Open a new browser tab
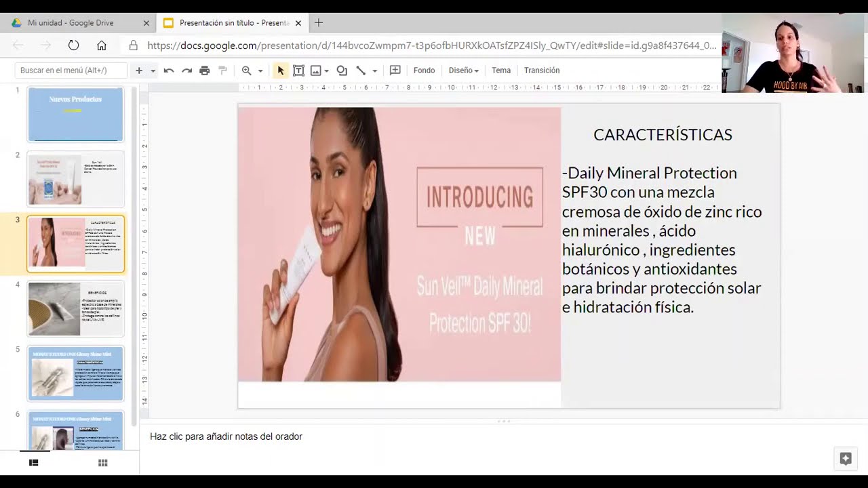Screen dimensions: 868x488 tap(319, 23)
